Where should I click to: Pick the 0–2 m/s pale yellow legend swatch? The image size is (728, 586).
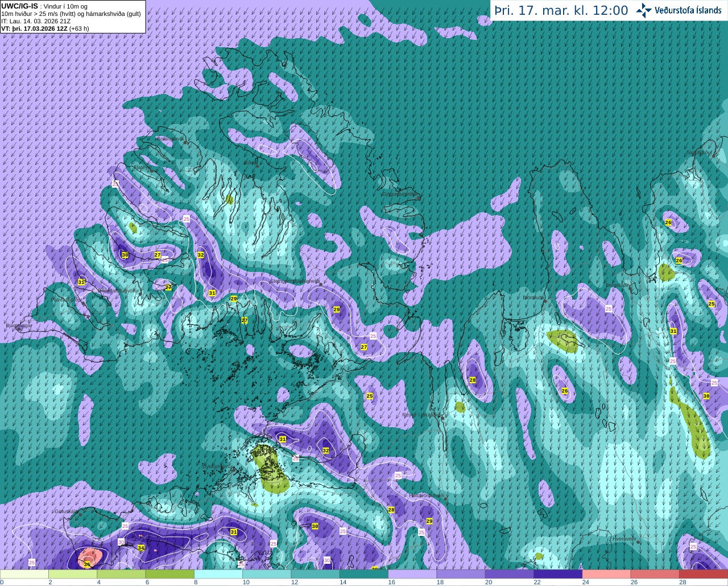[x=24, y=574]
